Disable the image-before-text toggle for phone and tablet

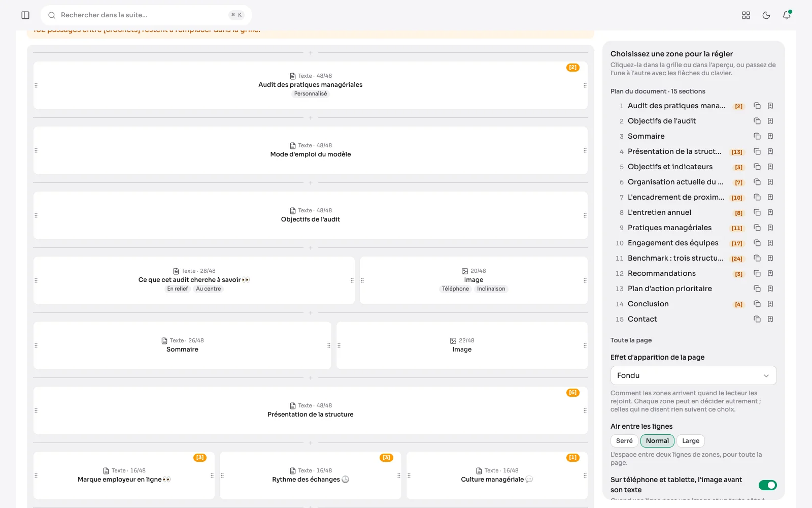768,485
